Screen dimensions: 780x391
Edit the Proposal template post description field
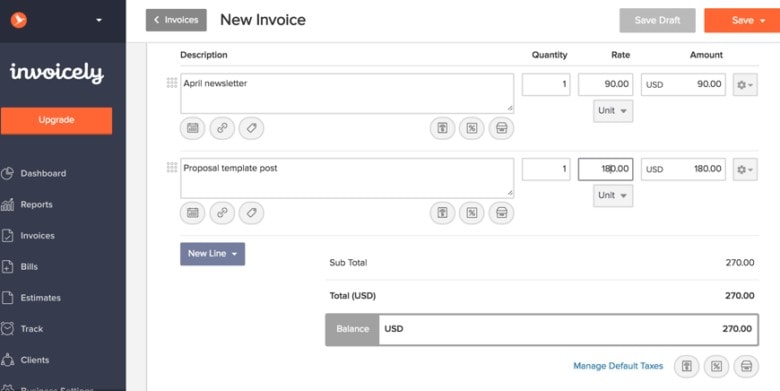click(x=347, y=178)
